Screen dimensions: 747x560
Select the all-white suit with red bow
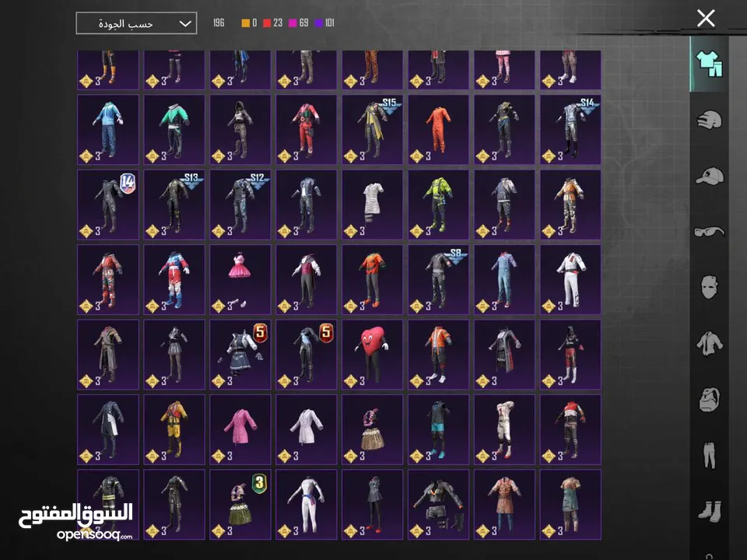(x=570, y=279)
